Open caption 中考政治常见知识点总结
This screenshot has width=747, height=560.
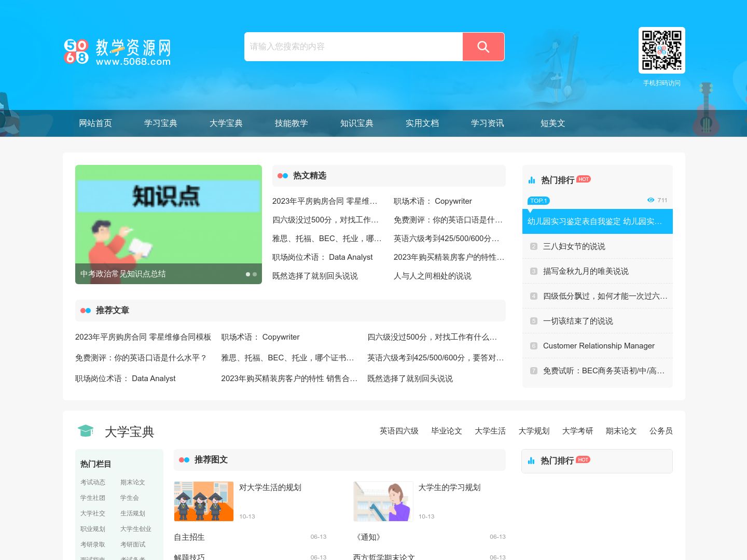[x=123, y=274]
